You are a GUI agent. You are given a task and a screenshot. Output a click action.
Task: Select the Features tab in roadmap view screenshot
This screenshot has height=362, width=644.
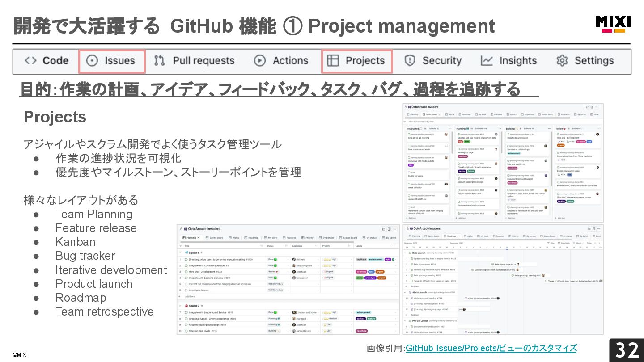click(498, 236)
